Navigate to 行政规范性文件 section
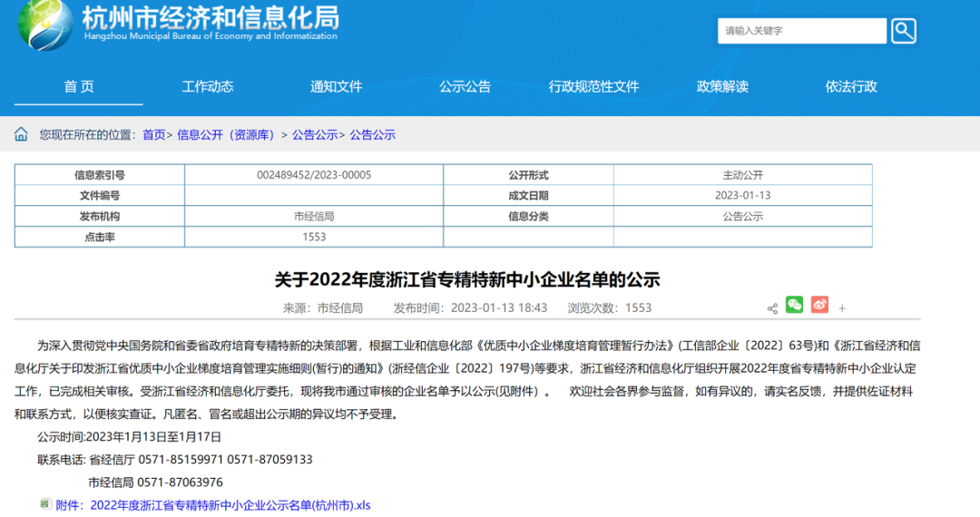Image resolution: width=980 pixels, height=517 pixels. pyautogui.click(x=594, y=86)
